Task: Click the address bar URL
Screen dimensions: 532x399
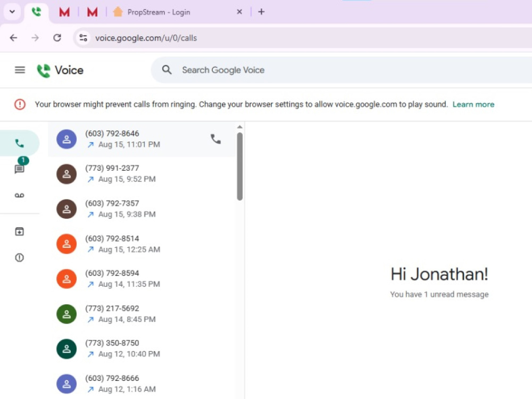Action: pyautogui.click(x=146, y=38)
